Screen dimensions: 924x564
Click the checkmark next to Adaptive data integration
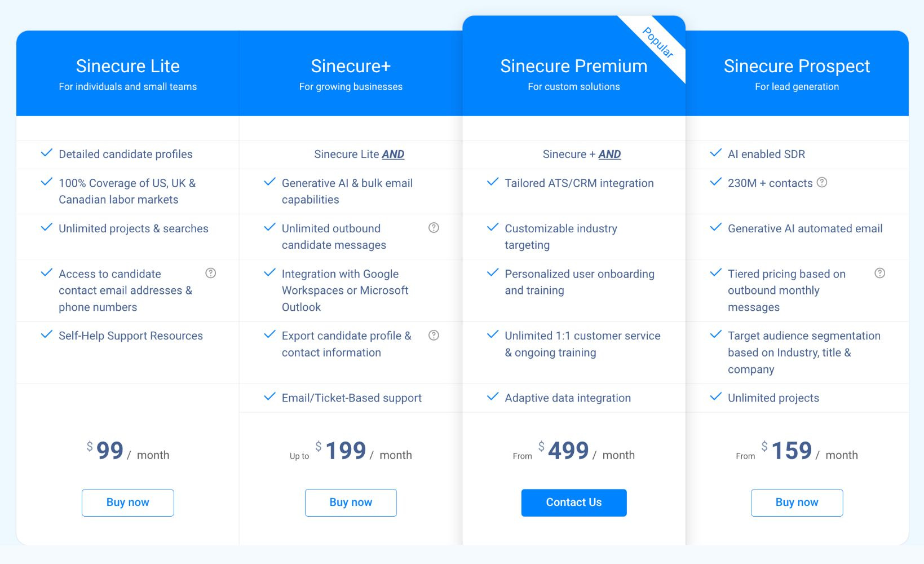coord(492,397)
